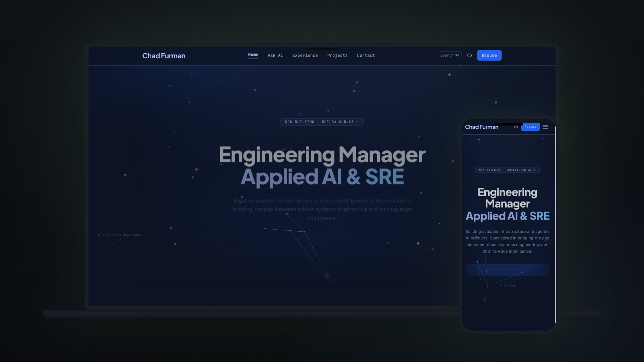This screenshot has width=644, height=362.
Task: Click the Search ⌘K field
Action: pyautogui.click(x=450, y=56)
